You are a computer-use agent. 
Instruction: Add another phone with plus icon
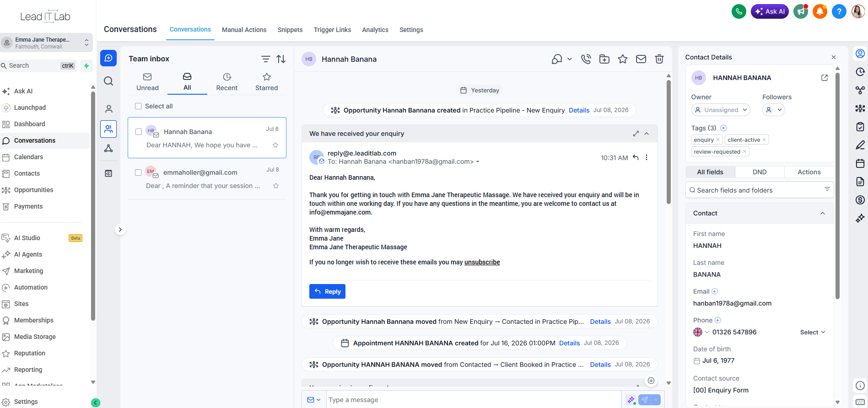click(718, 320)
